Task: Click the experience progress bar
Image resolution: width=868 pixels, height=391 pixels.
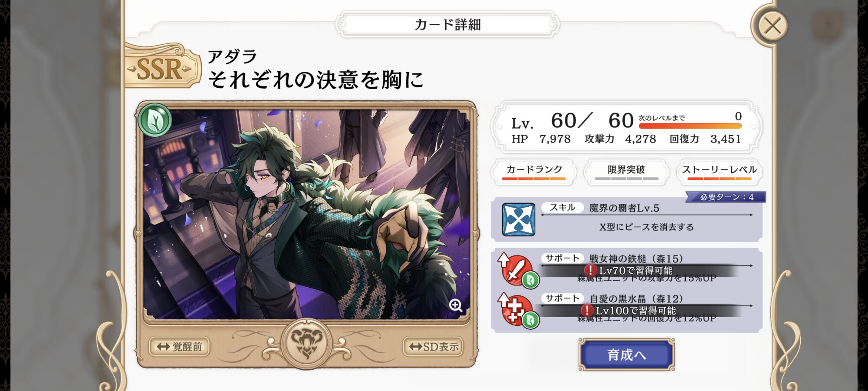Action: pos(690,126)
